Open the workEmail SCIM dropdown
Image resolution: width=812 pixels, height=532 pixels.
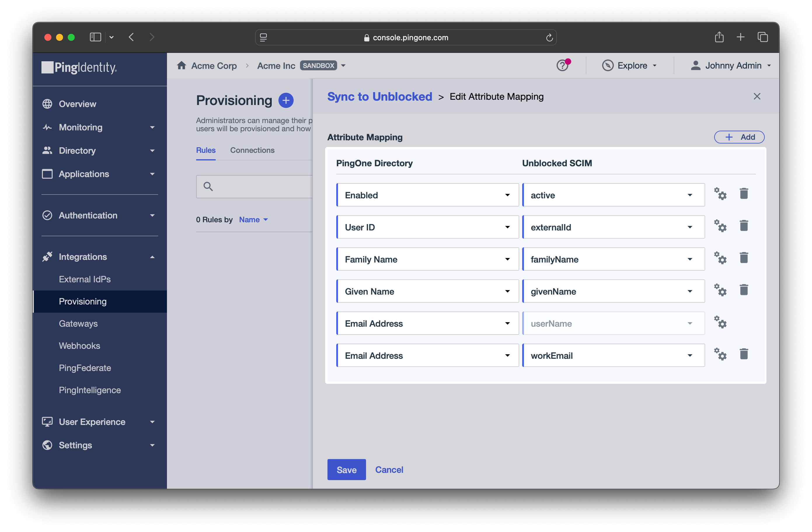pyautogui.click(x=614, y=355)
